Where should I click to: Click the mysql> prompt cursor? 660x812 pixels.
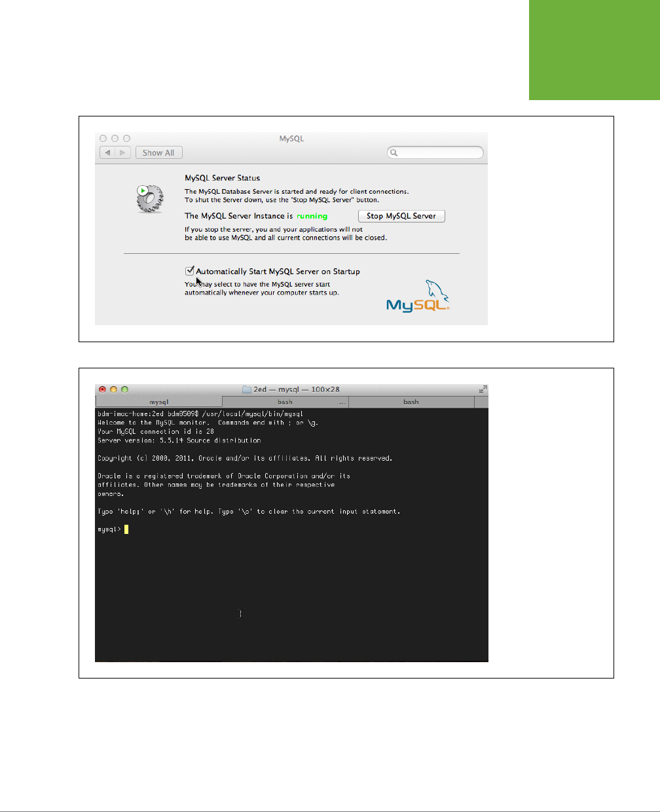pyautogui.click(x=126, y=529)
